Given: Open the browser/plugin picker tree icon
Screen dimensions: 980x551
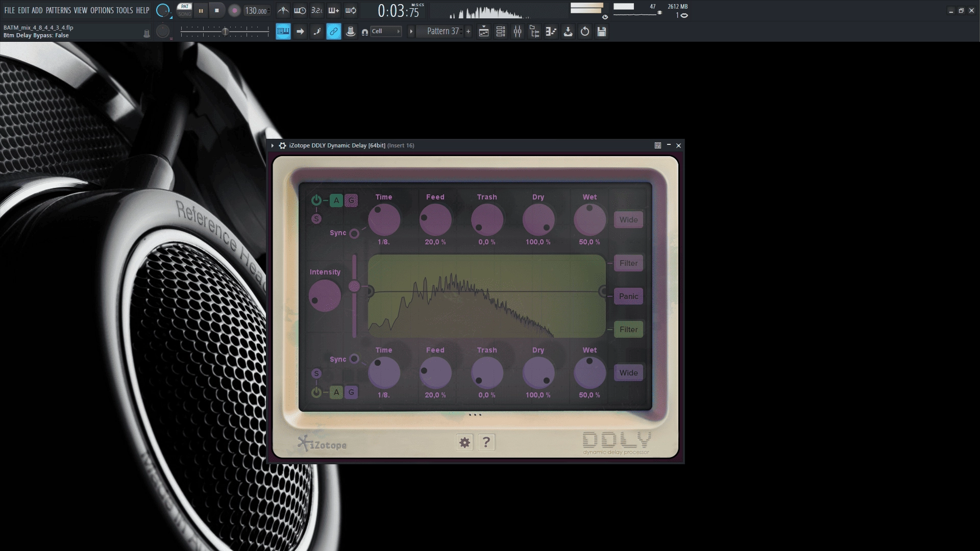Looking at the screenshot, I should [x=534, y=32].
